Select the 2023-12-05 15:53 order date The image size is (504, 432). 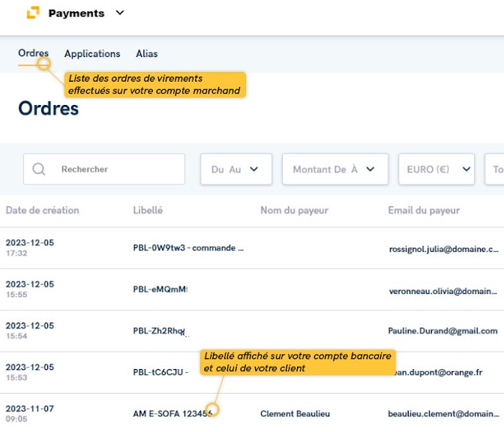(x=30, y=372)
